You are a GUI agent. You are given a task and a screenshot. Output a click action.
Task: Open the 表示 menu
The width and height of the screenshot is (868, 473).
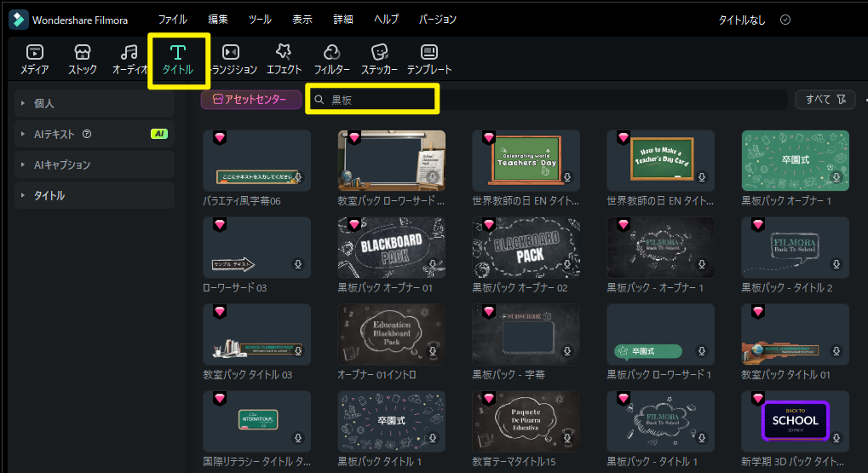coord(302,20)
